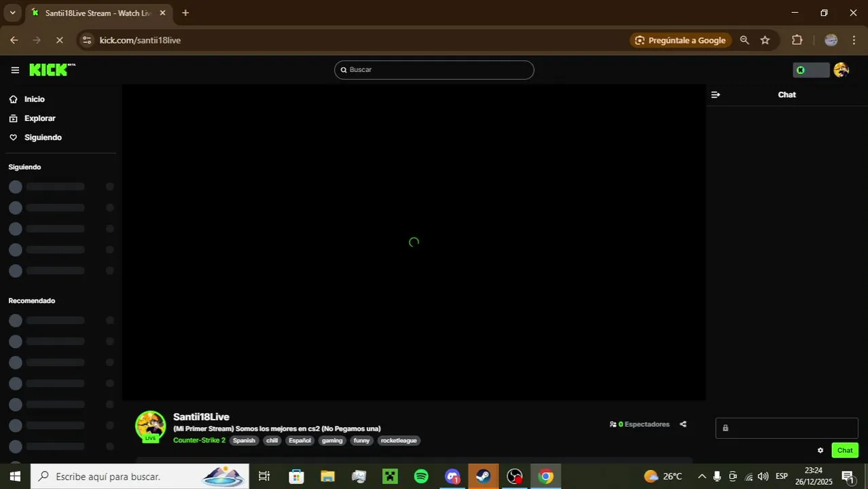Click the Buscar search field
The width and height of the screenshot is (868, 489).
click(x=434, y=70)
